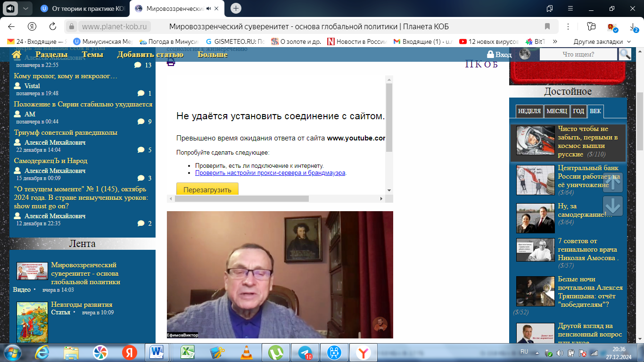Open О текущем моменте № 1 (145) post
644x362 pixels.
coord(81,197)
